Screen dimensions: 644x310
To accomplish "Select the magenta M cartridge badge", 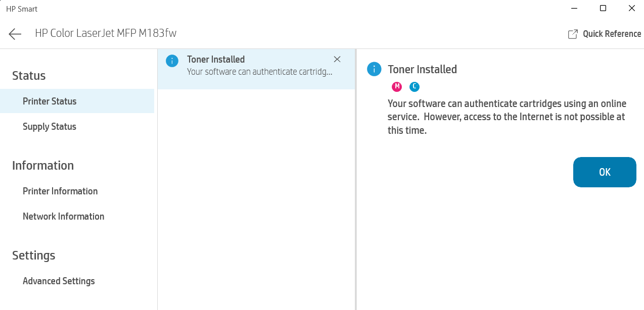I will coord(396,86).
